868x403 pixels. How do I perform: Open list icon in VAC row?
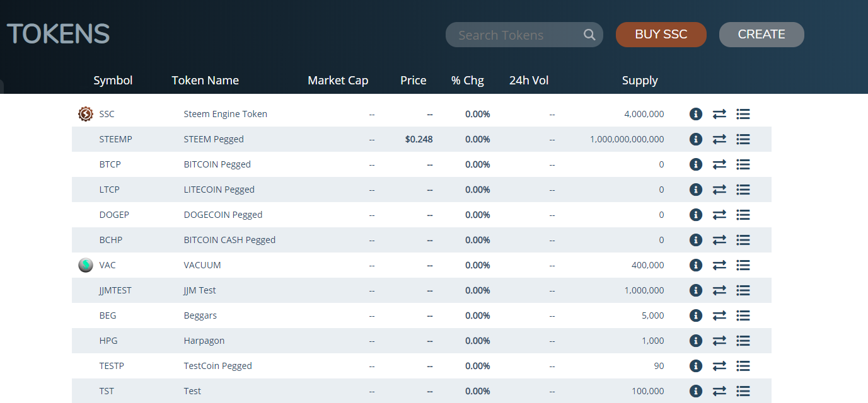click(x=743, y=265)
